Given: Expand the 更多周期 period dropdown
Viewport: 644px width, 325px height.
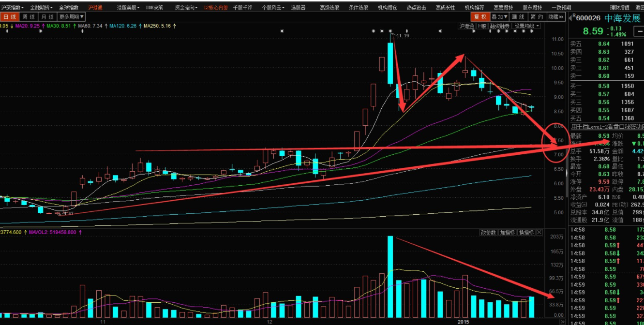Looking at the screenshot, I should 72,17.
